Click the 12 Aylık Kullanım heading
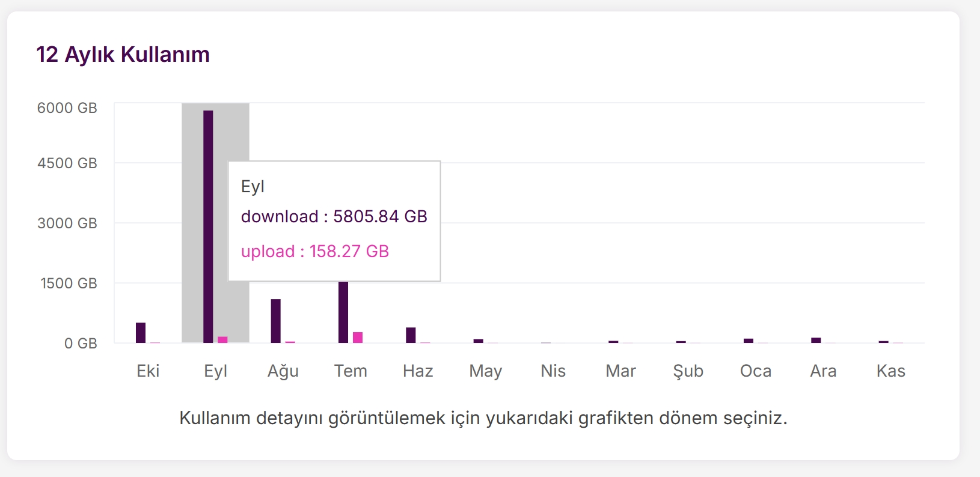The width and height of the screenshot is (980, 477). coord(123,55)
